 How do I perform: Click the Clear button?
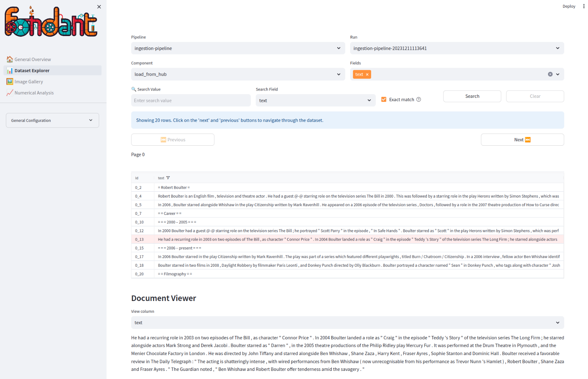tap(535, 96)
